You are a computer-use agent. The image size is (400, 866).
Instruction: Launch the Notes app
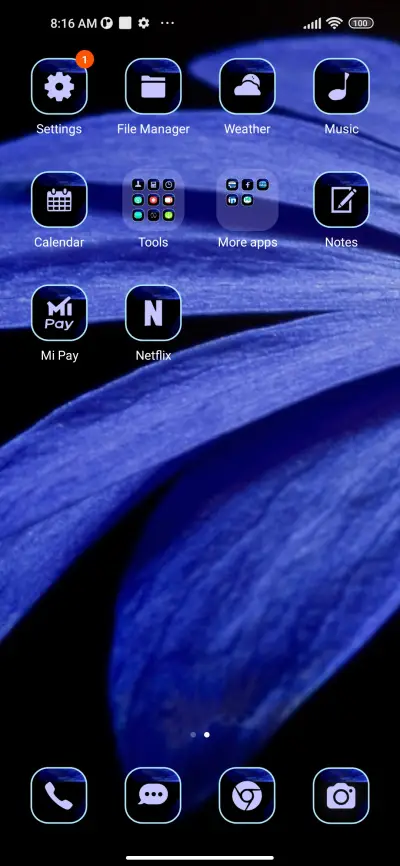point(341,199)
